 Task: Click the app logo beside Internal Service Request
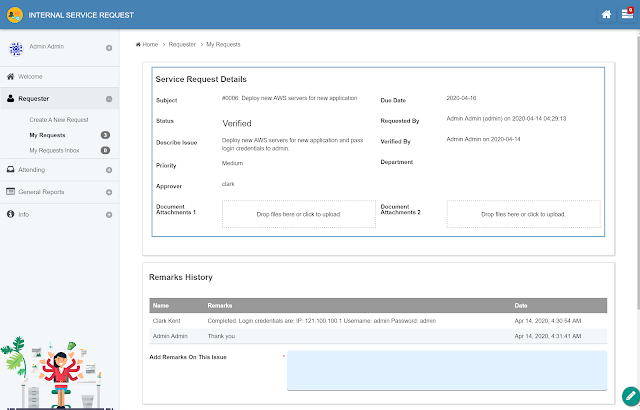pos(15,15)
